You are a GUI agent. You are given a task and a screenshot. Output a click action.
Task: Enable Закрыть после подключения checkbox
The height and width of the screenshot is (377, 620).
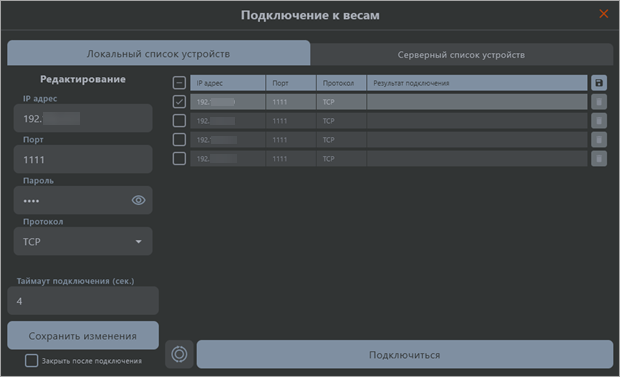click(x=32, y=360)
